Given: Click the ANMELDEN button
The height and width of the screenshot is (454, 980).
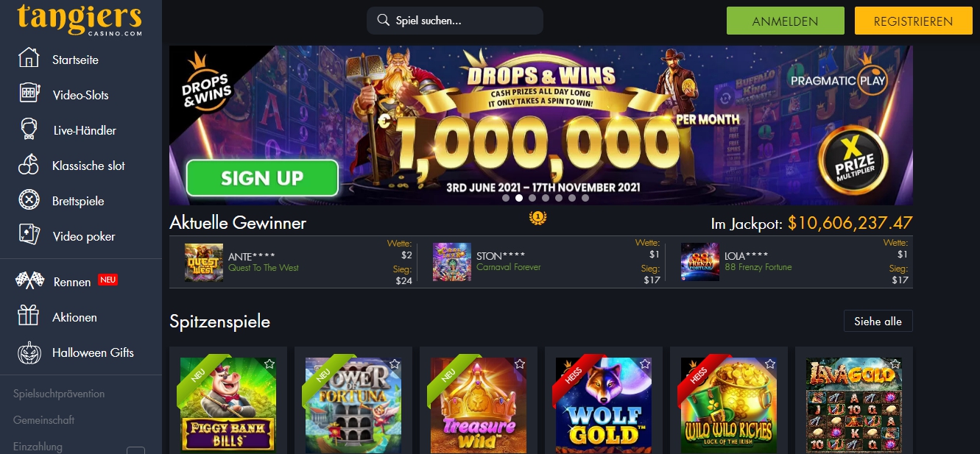Looking at the screenshot, I should (785, 21).
